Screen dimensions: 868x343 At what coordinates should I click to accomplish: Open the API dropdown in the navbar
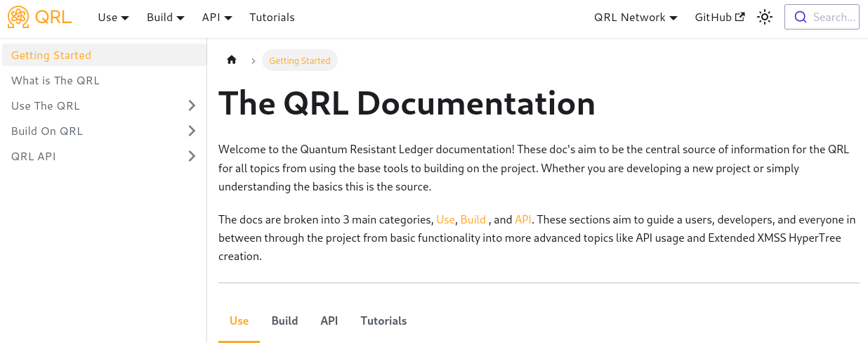(x=217, y=18)
